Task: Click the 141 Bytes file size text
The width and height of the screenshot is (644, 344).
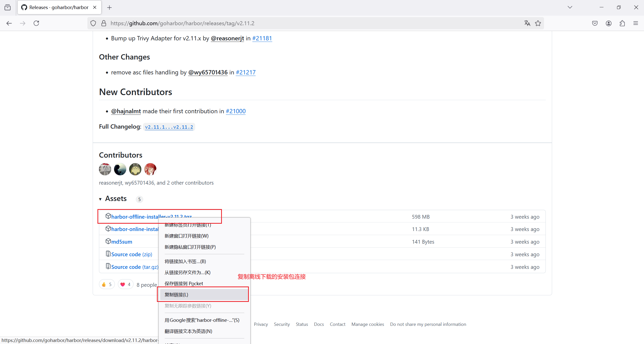Action: 423,242
